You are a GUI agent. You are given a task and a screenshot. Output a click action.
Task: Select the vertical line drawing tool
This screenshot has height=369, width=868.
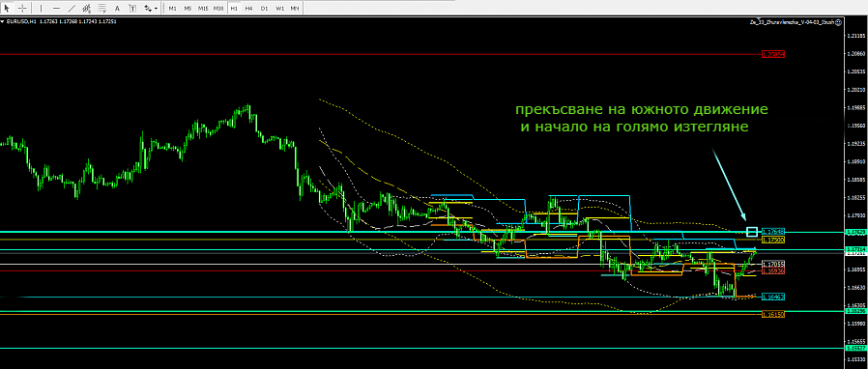coord(41,9)
